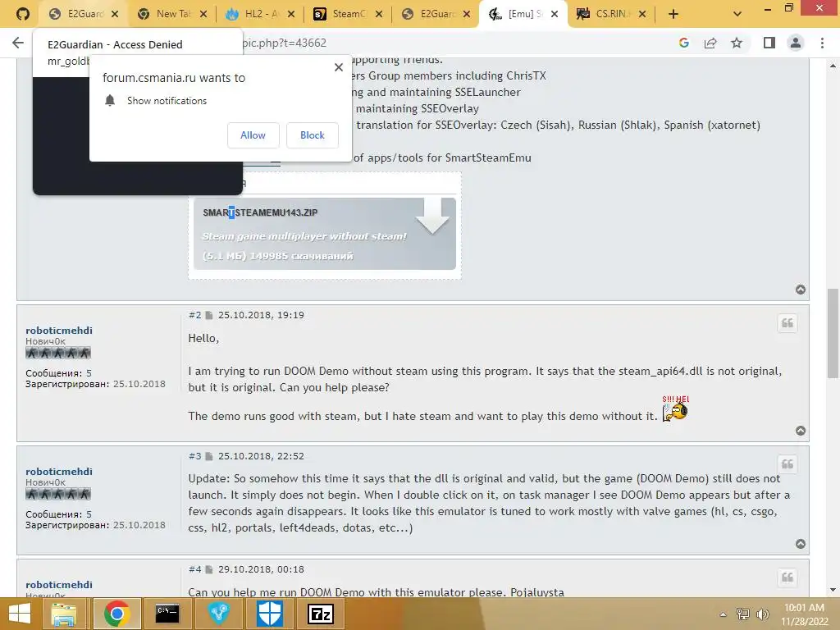Open the Windows Start menu
The height and width of the screenshot is (630, 840).
tap(20, 614)
